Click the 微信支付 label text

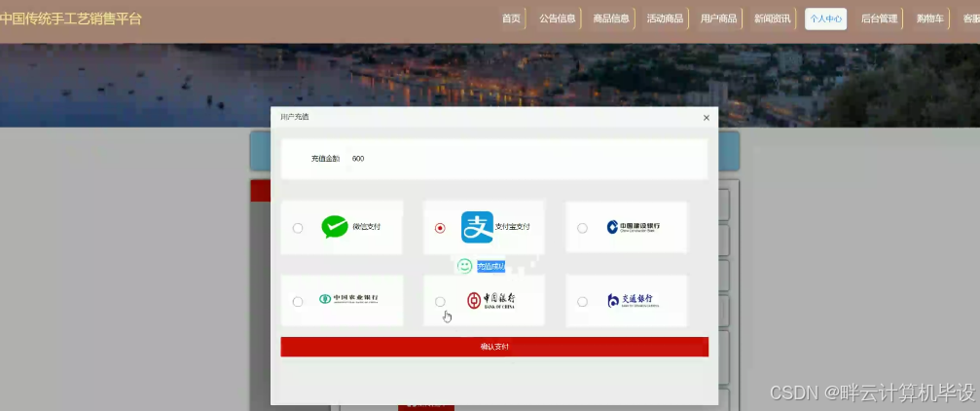366,227
